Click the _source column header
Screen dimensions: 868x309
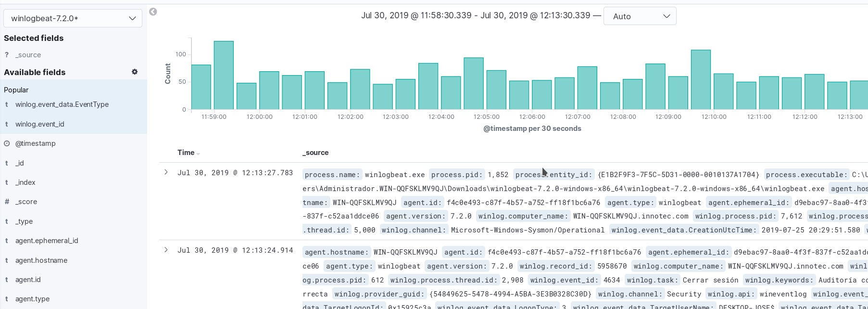(315, 153)
